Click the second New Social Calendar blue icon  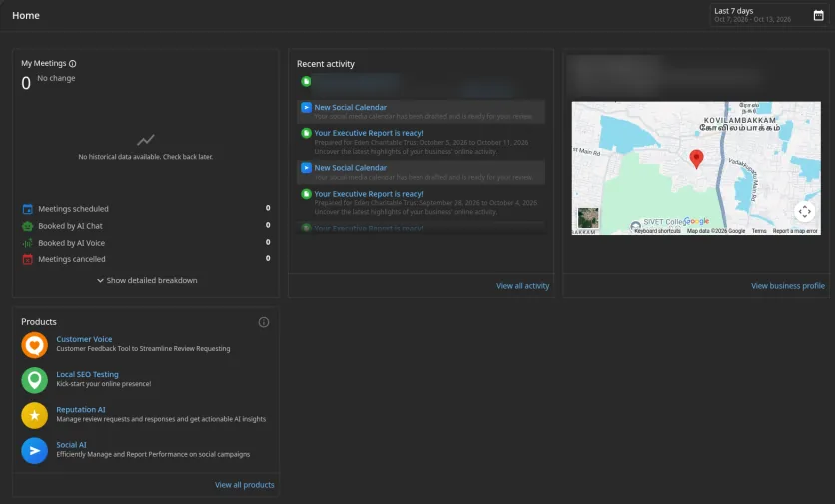pyautogui.click(x=306, y=167)
